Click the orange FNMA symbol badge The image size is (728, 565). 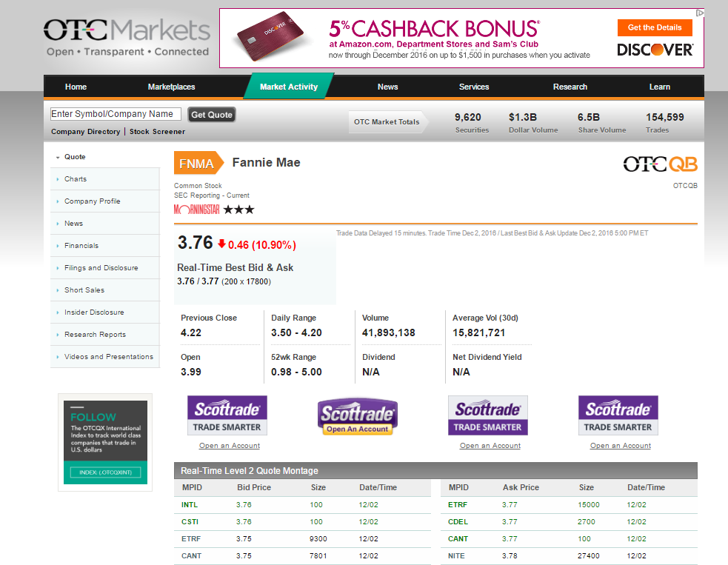[197, 164]
